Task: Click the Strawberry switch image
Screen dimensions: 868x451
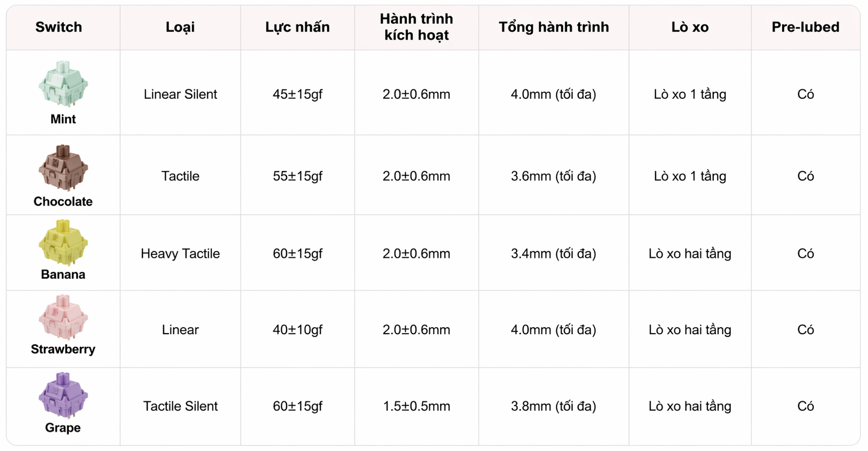Action: tap(63, 317)
